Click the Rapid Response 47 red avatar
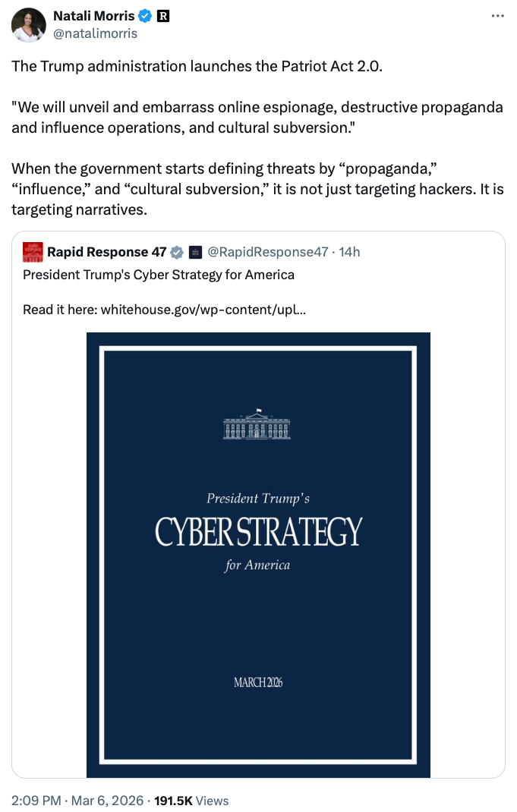This screenshot has height=812, width=517. pyautogui.click(x=33, y=252)
